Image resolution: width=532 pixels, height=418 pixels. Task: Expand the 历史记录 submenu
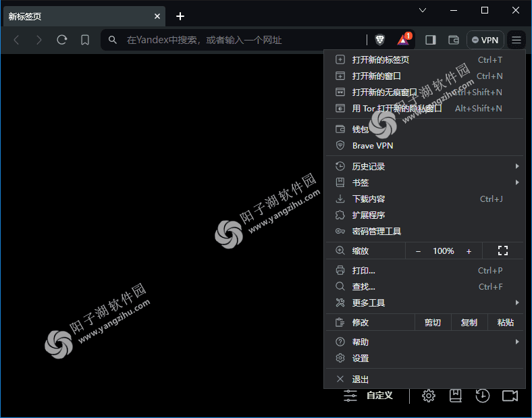click(x=424, y=166)
